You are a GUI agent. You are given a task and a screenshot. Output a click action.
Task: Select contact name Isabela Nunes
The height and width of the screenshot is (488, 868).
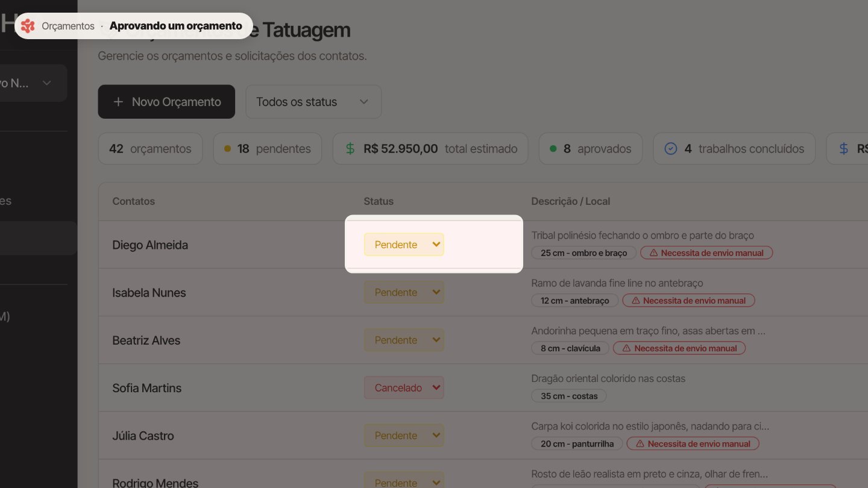coord(149,293)
